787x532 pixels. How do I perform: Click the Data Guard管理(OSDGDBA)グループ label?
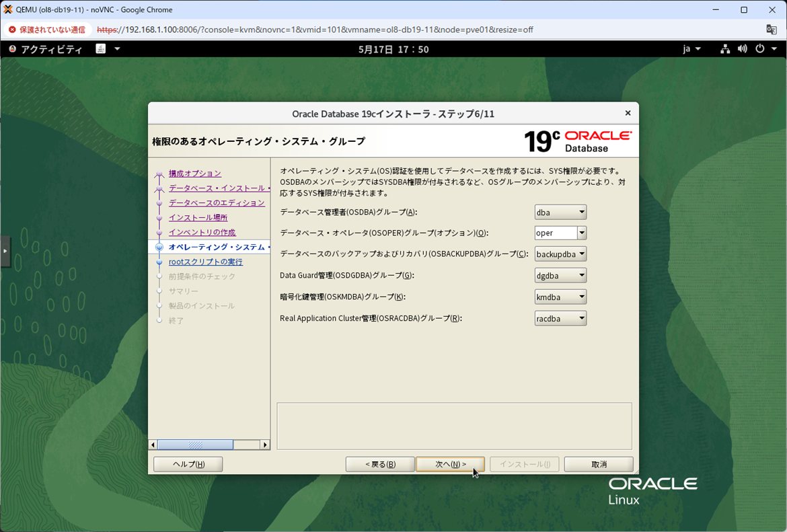(347, 275)
